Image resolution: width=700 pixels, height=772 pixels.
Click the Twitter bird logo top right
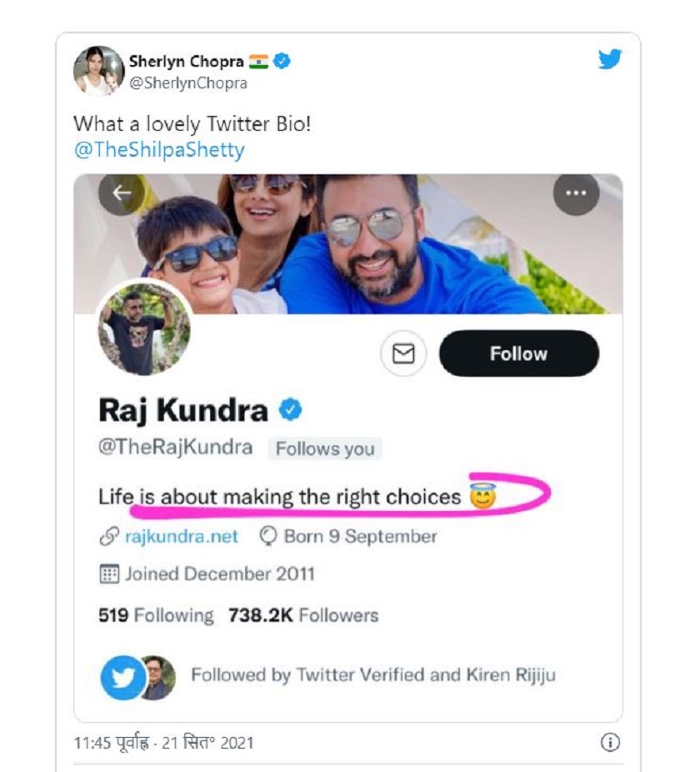tap(610, 59)
